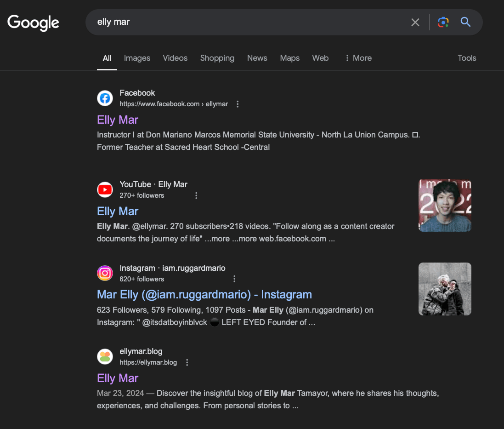
Task: Click the Google logo
Action: point(33,23)
